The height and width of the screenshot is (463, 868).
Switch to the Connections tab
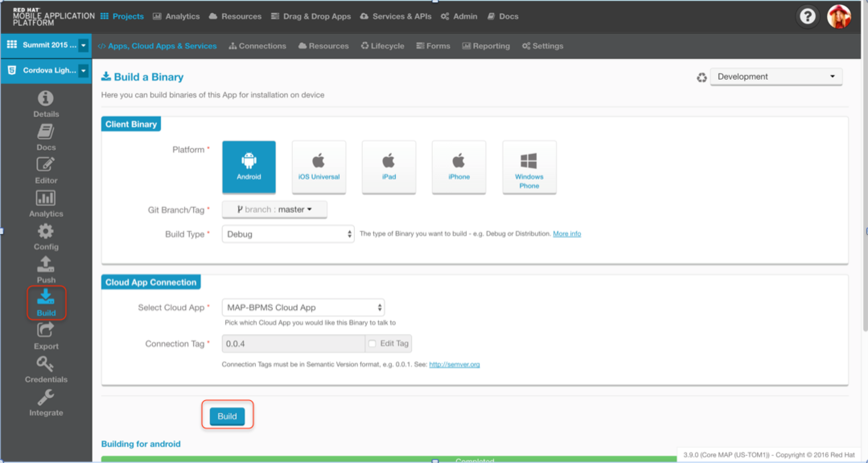pos(257,46)
